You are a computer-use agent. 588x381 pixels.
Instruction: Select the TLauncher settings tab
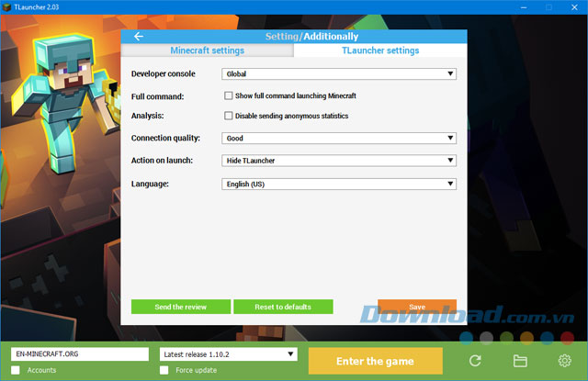pos(380,50)
